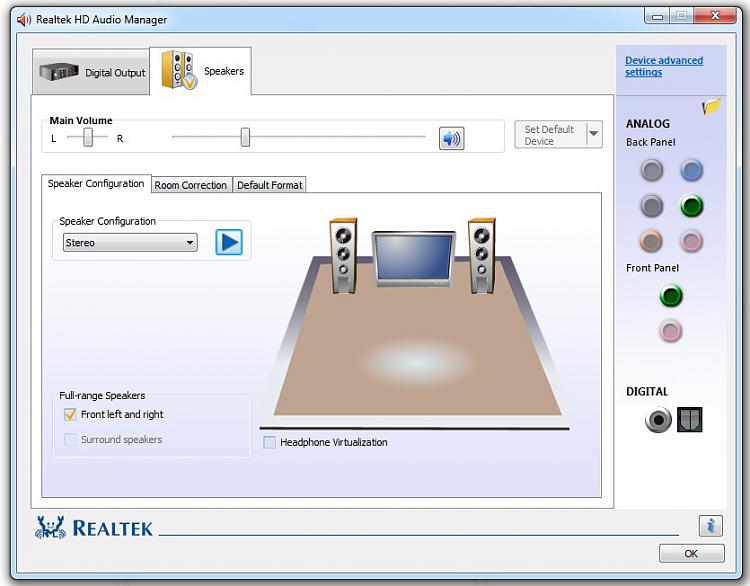The width and height of the screenshot is (750, 586).
Task: Select the dark gray back panel jack
Action: pos(651,206)
